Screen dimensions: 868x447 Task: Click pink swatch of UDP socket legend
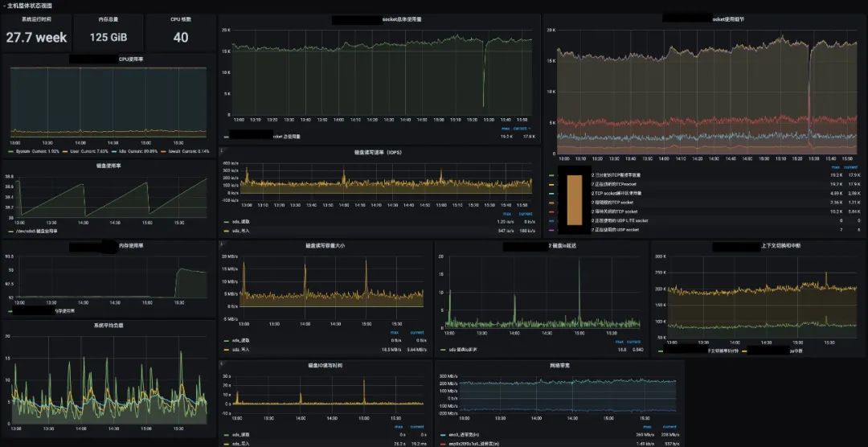click(x=551, y=229)
